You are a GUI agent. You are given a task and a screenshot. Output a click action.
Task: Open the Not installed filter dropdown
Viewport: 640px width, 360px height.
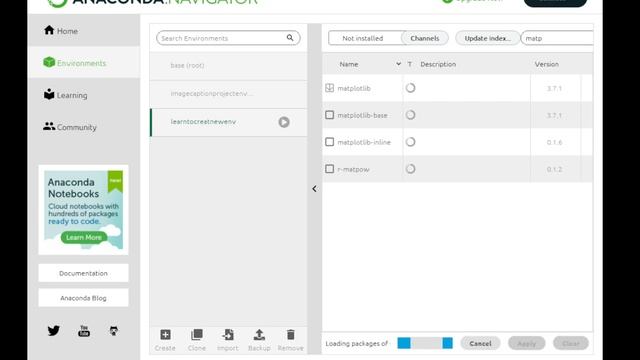click(x=365, y=38)
